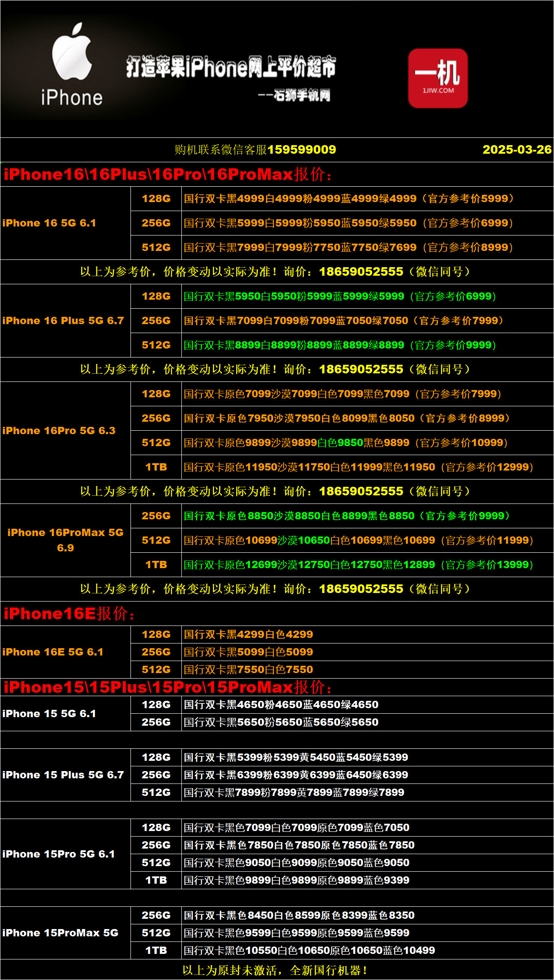Screen dimensions: 554x980
Task: Click the 16 Plus 128G row starting 黑5950
Action: click(x=367, y=296)
